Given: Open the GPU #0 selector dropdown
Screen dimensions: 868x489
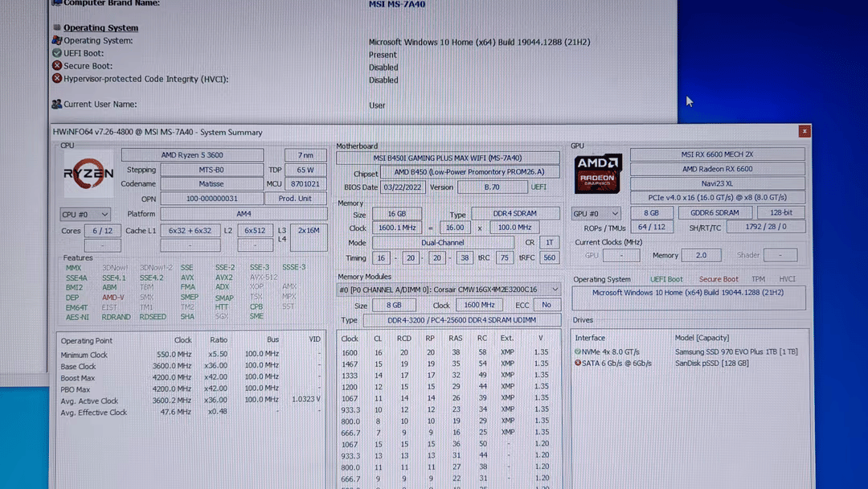Looking at the screenshot, I should click(x=596, y=213).
